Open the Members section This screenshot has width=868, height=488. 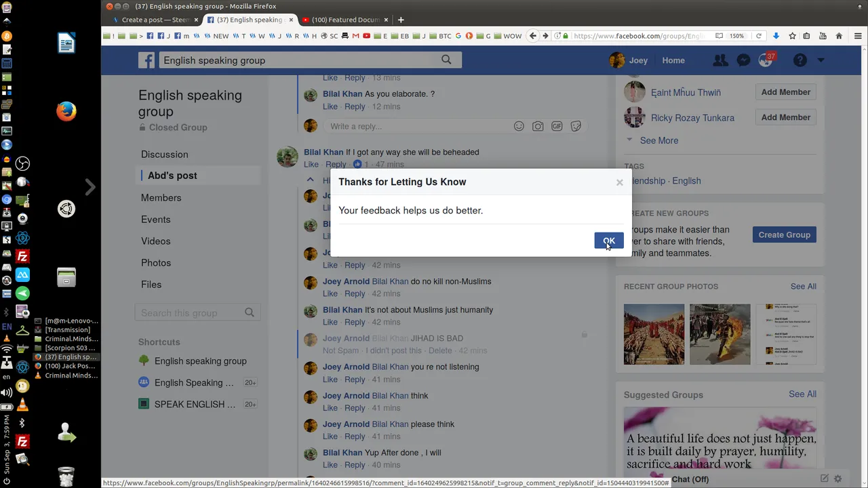[x=161, y=197]
